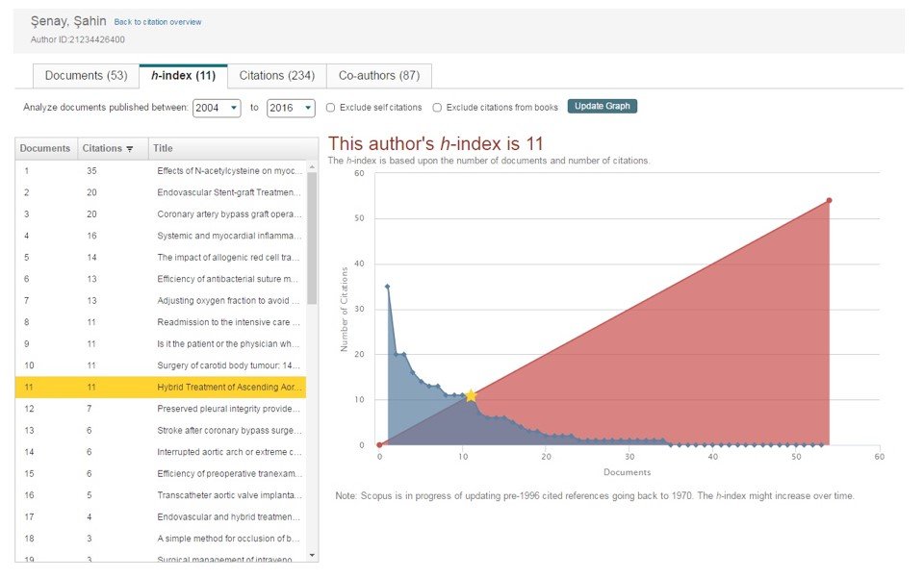This screenshot has width=924, height=578.
Task: Select row 'Systemic and myocardial inflamma...'
Action: tap(161, 236)
